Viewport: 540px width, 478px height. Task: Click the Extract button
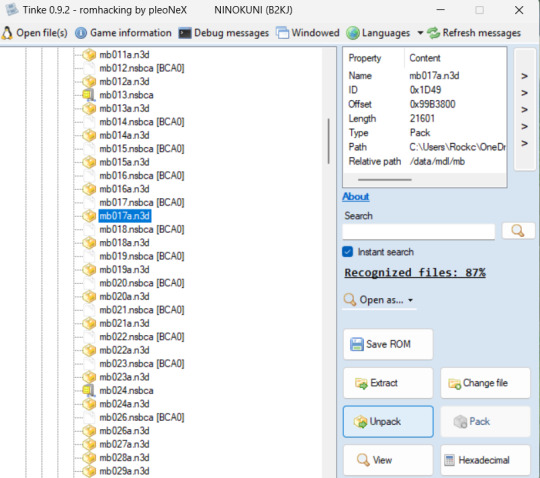click(388, 383)
